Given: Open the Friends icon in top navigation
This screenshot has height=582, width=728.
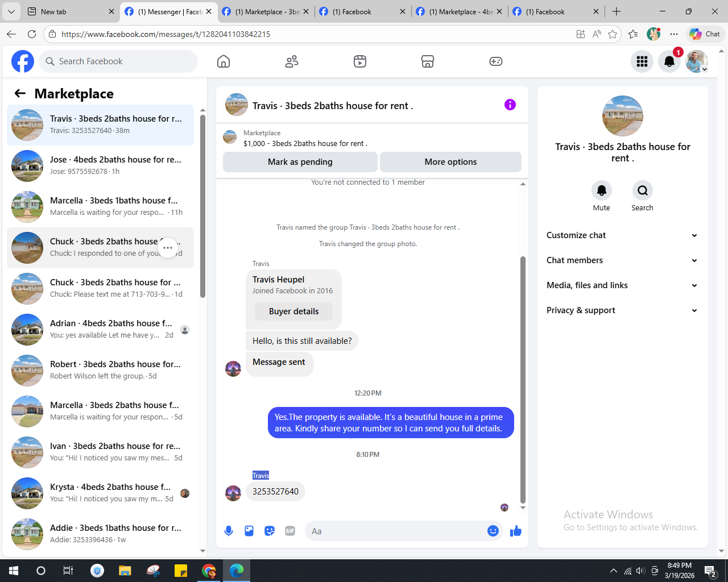Looking at the screenshot, I should coord(292,61).
